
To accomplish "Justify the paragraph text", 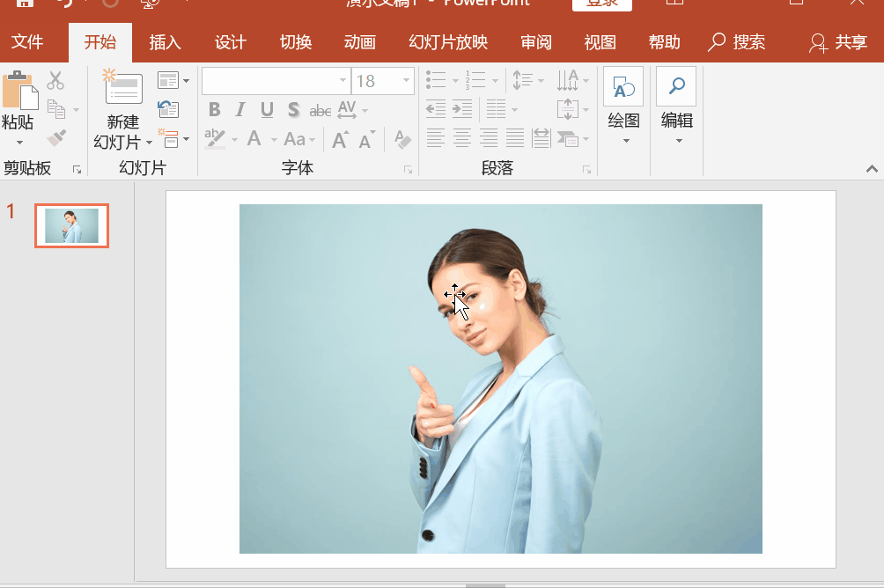I will click(x=515, y=137).
